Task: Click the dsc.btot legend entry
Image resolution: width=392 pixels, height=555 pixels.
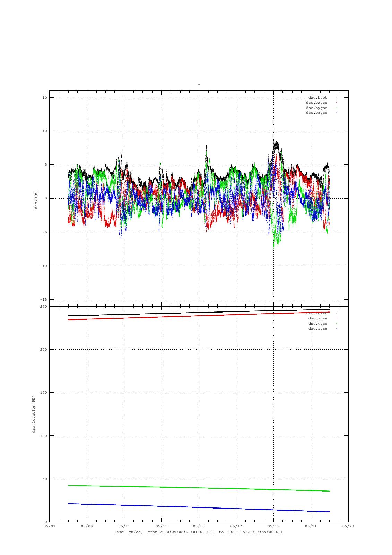Action: [x=317, y=97]
